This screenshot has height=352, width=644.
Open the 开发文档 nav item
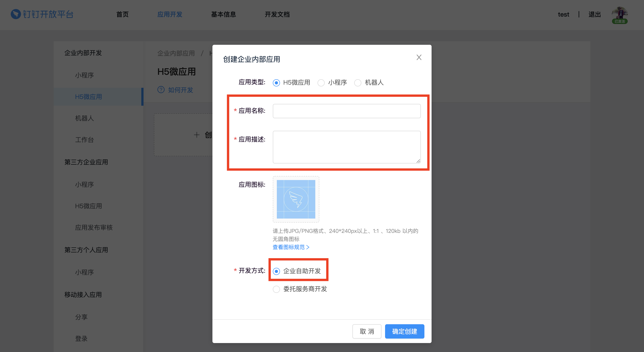pyautogui.click(x=277, y=15)
